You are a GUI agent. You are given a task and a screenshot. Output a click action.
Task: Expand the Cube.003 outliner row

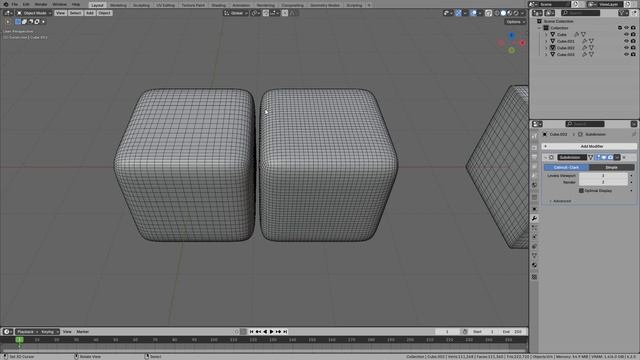tap(546, 54)
